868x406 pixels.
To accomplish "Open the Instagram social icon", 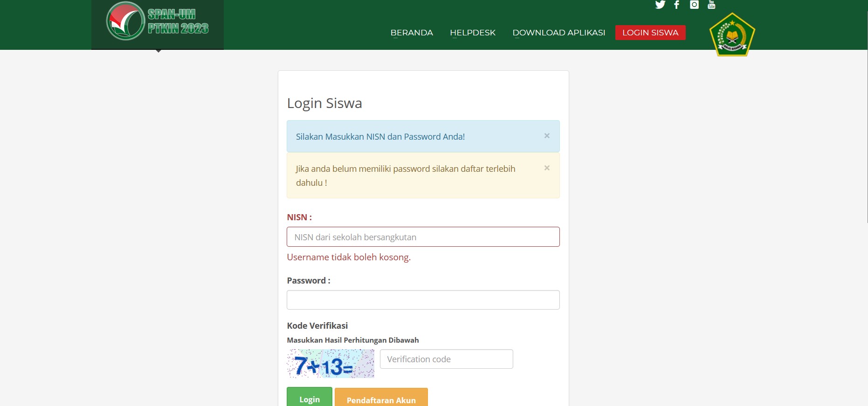I will (694, 5).
